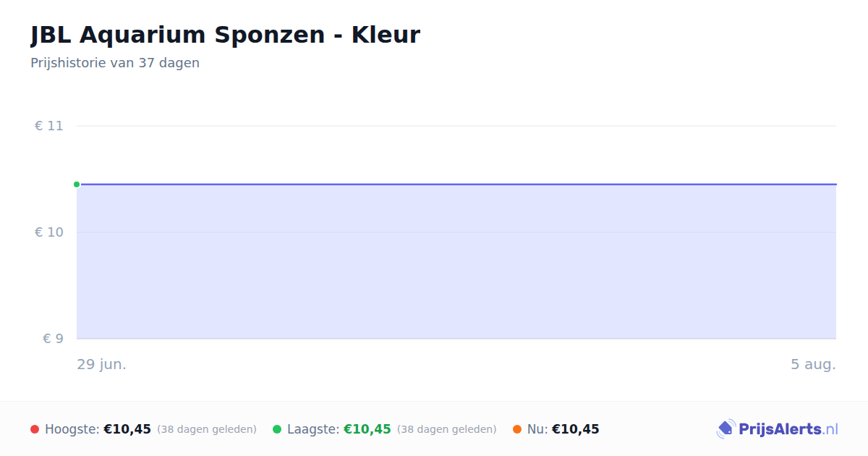Click the green lowest-price point on chart

[x=77, y=185]
